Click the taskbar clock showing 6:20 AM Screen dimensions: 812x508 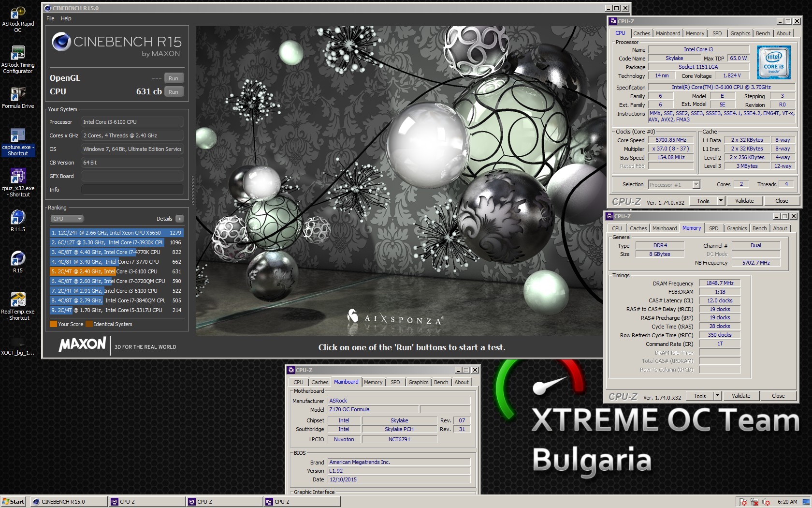[787, 502]
